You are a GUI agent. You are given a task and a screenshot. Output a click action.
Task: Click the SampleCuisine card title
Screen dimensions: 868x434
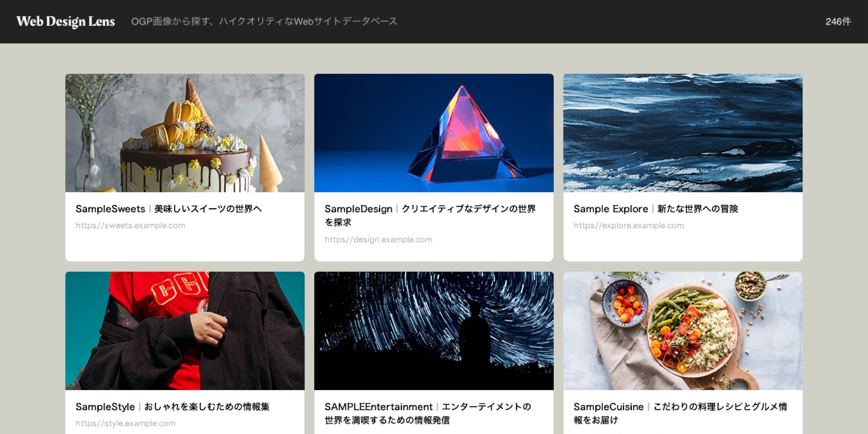coord(680,413)
